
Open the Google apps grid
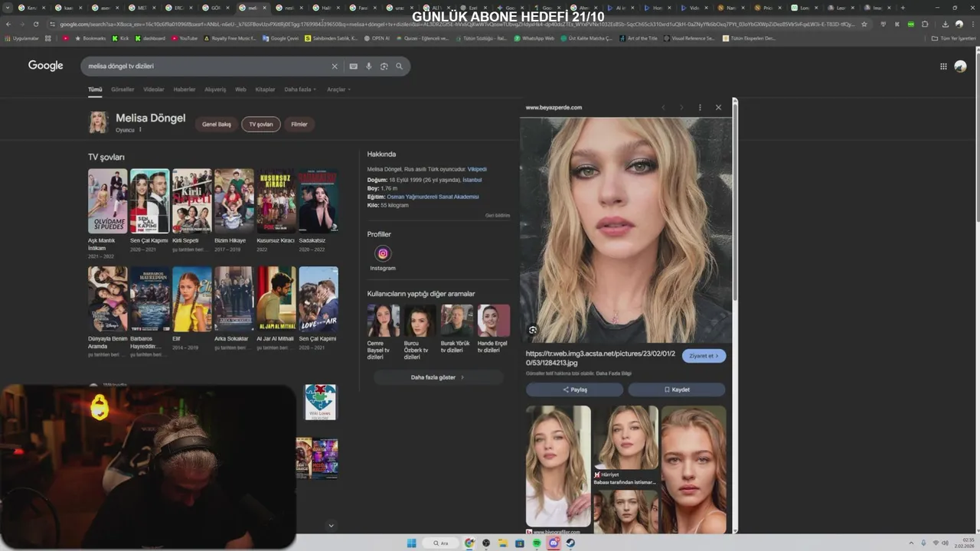(943, 67)
